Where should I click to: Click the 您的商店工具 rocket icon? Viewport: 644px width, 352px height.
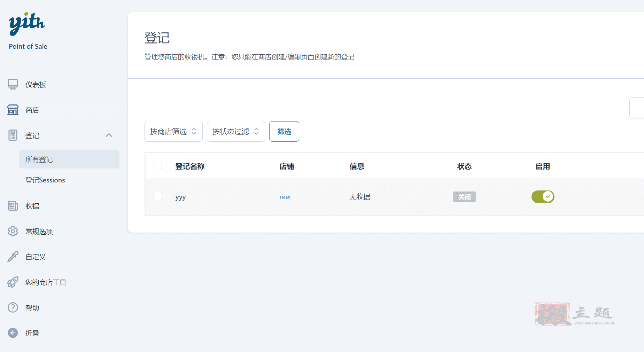13,282
